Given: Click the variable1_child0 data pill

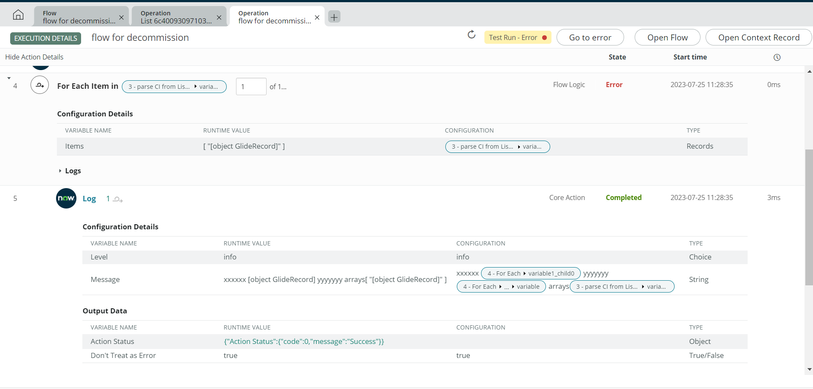Looking at the screenshot, I should pyautogui.click(x=530, y=273).
